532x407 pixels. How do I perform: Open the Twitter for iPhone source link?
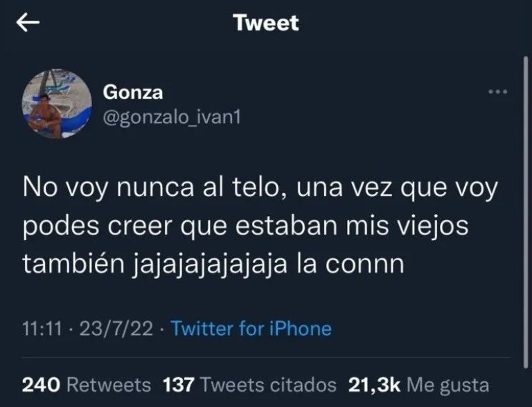click(251, 329)
